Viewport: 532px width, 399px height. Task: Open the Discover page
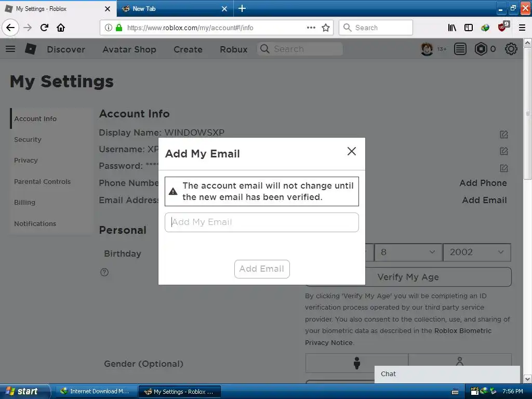point(66,49)
